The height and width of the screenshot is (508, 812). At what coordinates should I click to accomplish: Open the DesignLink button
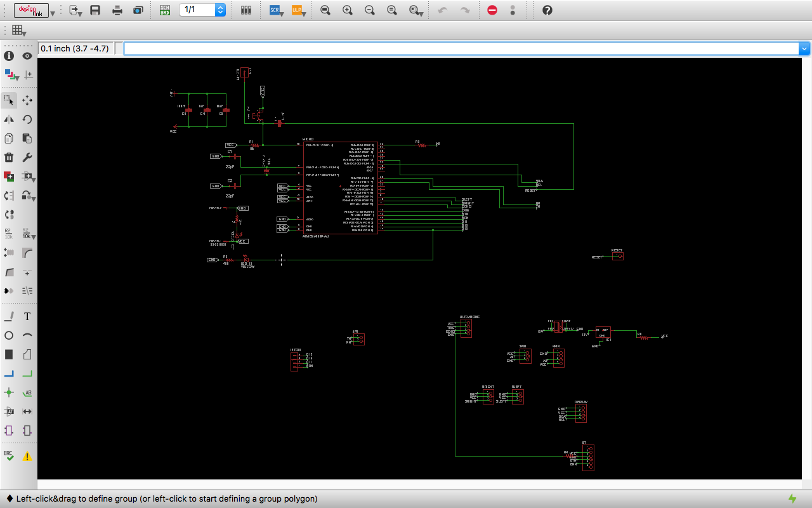click(x=31, y=10)
